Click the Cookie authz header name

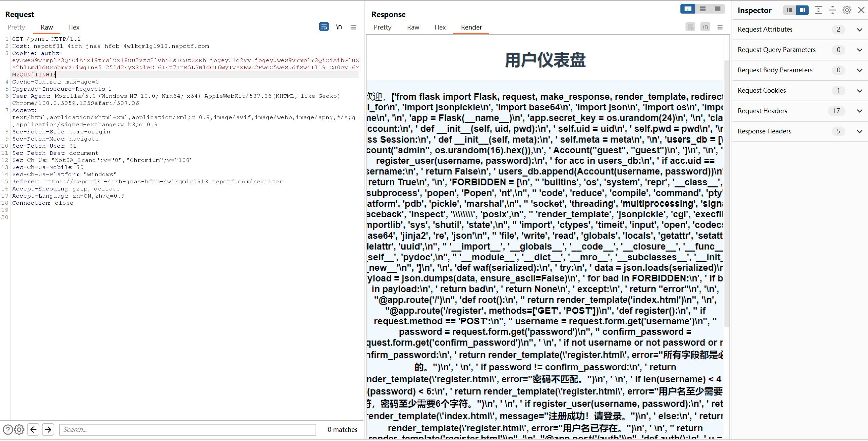[37, 53]
